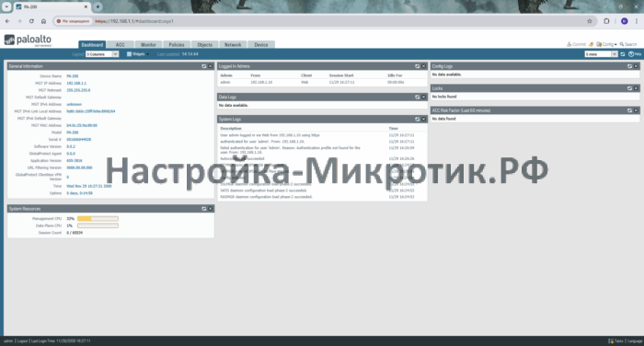The height and width of the screenshot is (346, 644).
Task: Click the Search link in the top bar
Action: (x=628, y=44)
